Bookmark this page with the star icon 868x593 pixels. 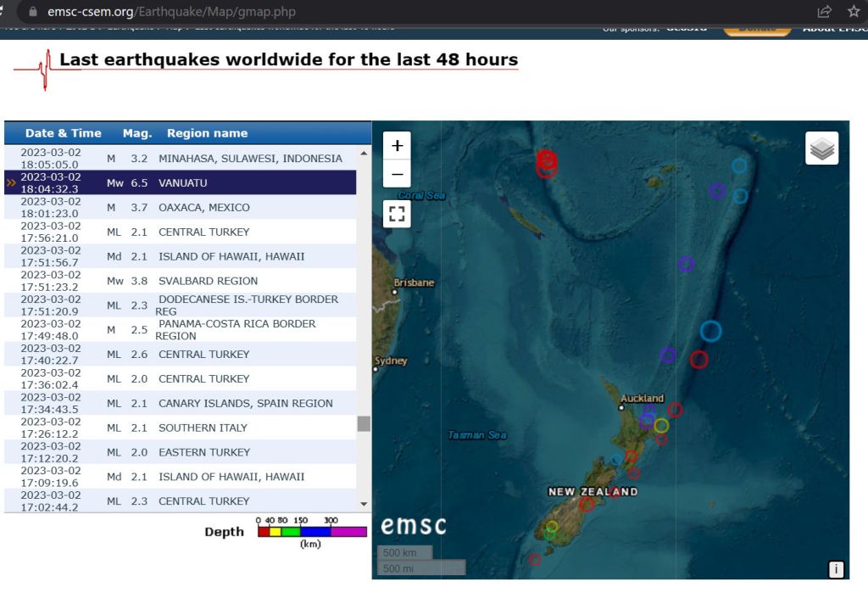[853, 12]
